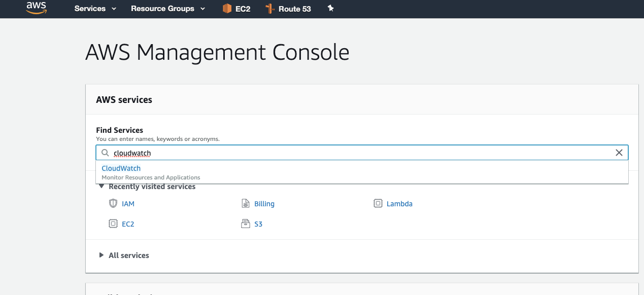
Task: Clear the search with the X icon
Action: pos(619,153)
